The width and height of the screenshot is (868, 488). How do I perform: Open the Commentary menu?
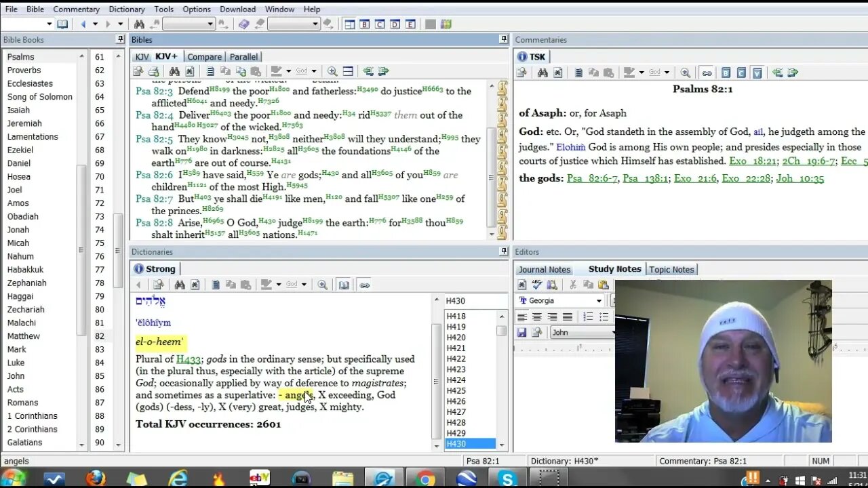(76, 9)
